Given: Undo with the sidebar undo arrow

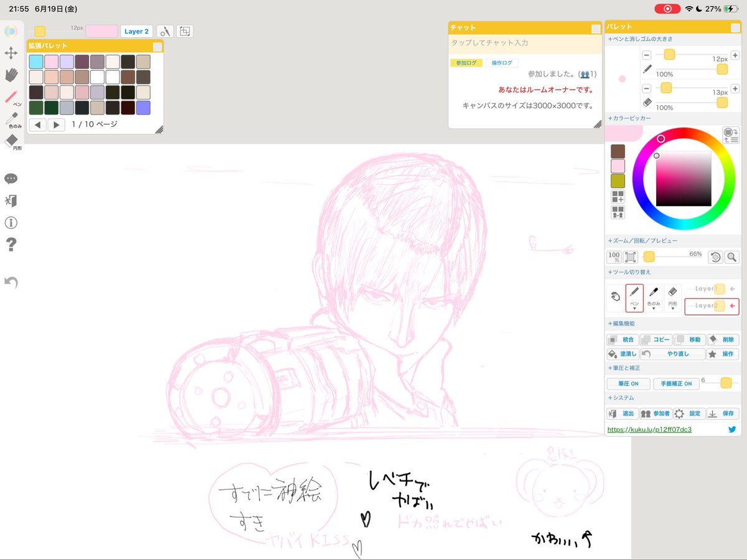Looking at the screenshot, I should click(x=11, y=282).
